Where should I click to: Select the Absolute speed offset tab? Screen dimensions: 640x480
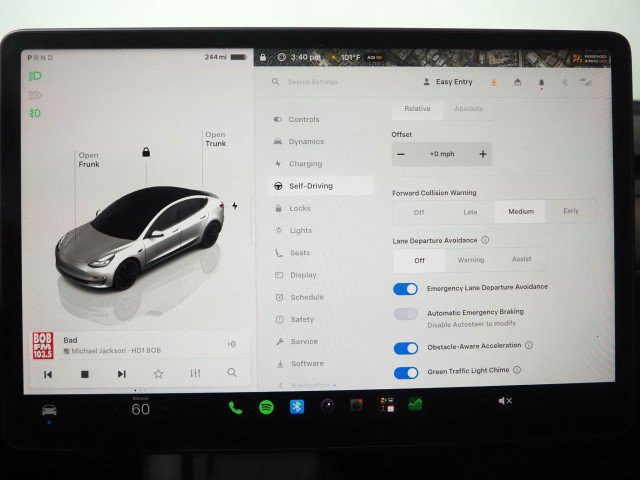tap(469, 109)
